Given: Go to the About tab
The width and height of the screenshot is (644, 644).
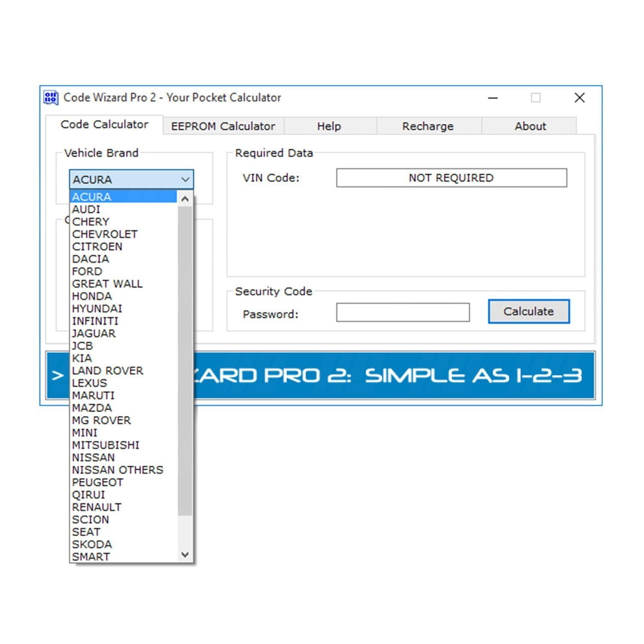Looking at the screenshot, I should click(x=530, y=126).
